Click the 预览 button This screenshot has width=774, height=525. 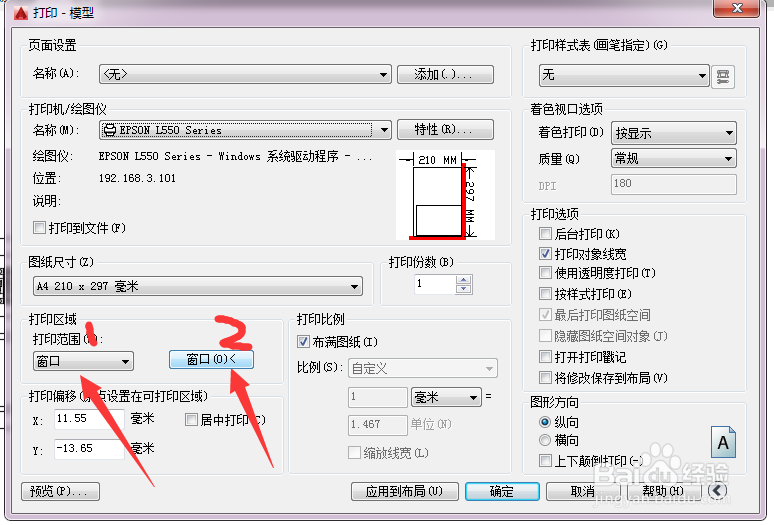click(60, 491)
